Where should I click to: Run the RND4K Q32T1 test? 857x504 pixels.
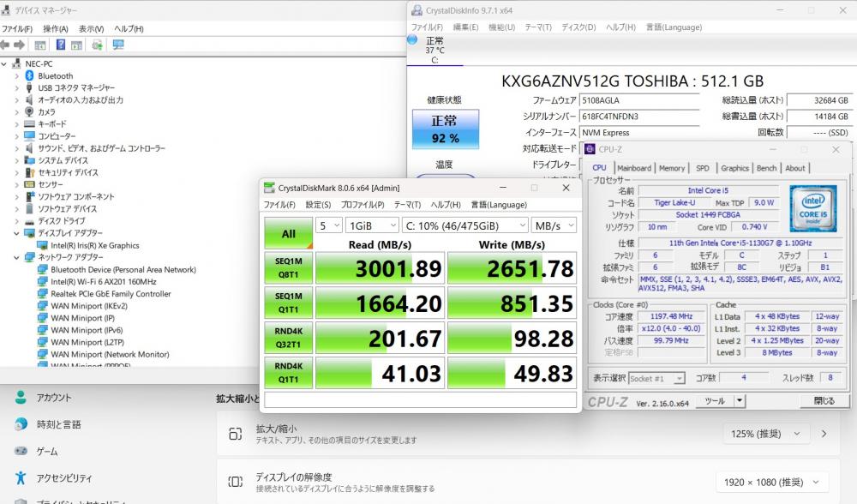pos(288,338)
